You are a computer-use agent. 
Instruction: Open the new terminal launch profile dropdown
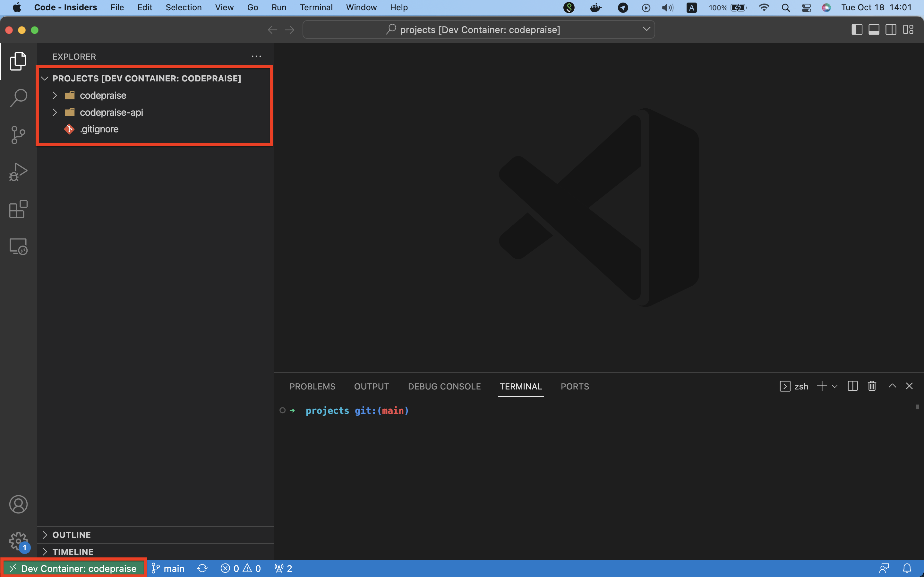[835, 386]
